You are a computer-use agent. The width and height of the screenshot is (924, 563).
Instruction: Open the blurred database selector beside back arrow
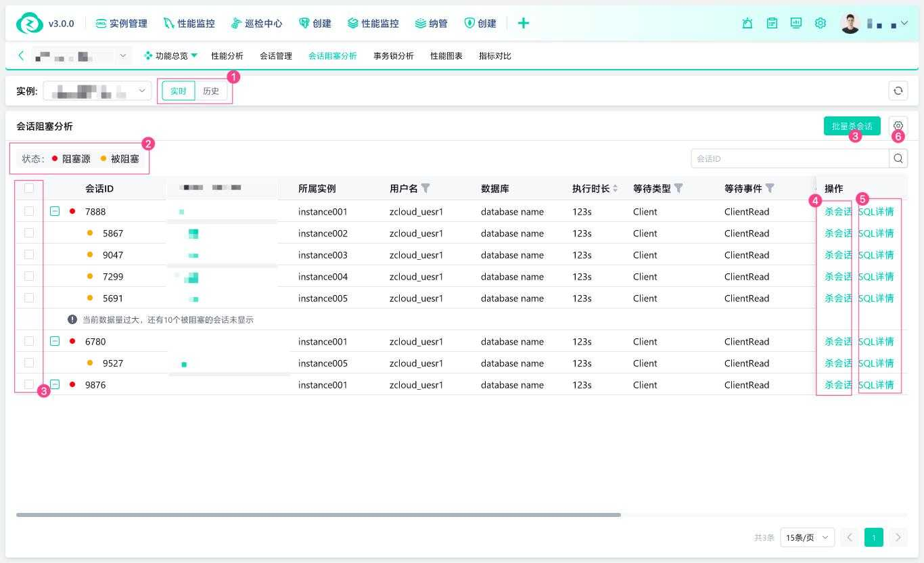pyautogui.click(x=81, y=55)
